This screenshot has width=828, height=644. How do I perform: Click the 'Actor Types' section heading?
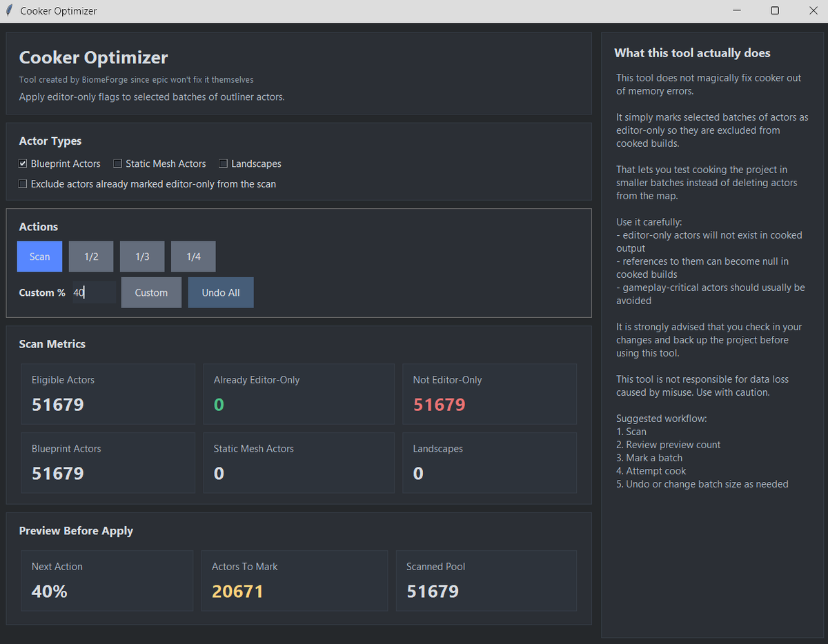pyautogui.click(x=50, y=141)
